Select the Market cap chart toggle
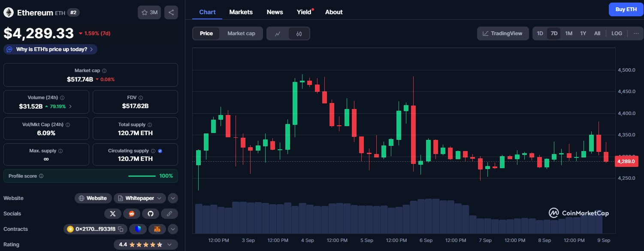 click(x=241, y=33)
